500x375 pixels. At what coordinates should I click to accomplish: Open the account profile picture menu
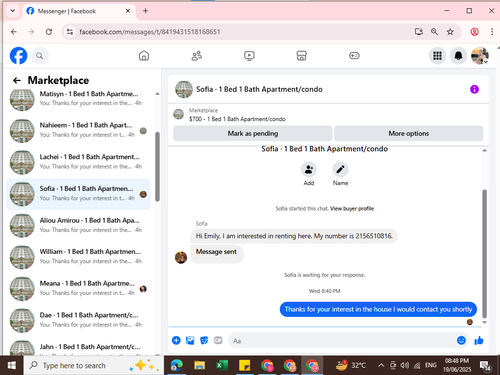480,56
